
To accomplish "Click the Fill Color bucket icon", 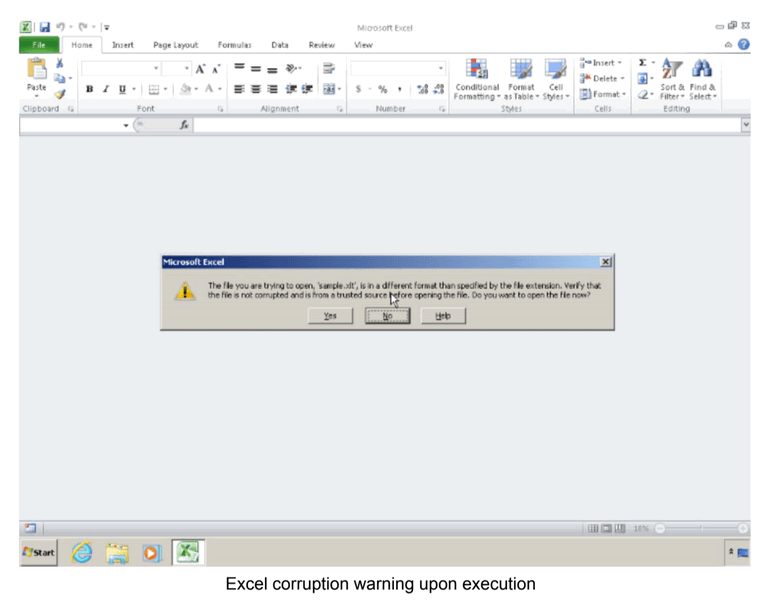I will click(186, 89).
